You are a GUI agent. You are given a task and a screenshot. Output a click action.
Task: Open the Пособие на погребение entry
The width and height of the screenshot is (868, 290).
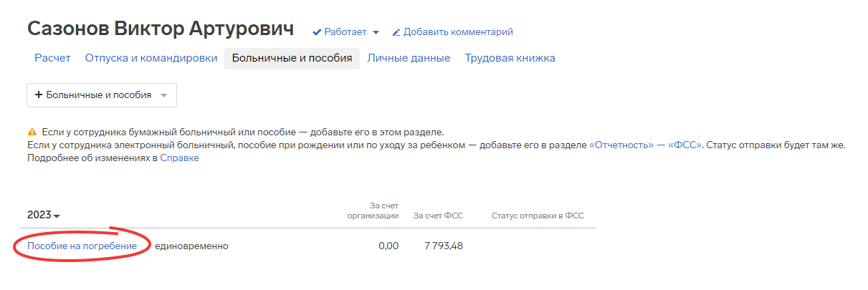82,246
